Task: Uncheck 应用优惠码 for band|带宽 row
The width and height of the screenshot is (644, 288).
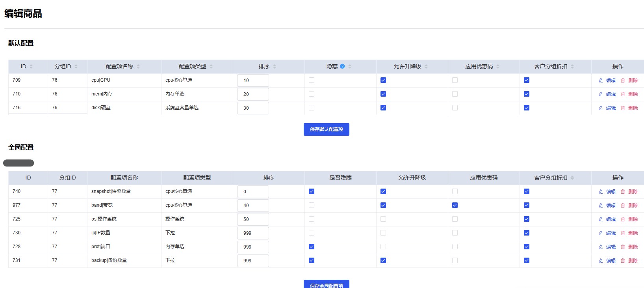Action: [455, 205]
